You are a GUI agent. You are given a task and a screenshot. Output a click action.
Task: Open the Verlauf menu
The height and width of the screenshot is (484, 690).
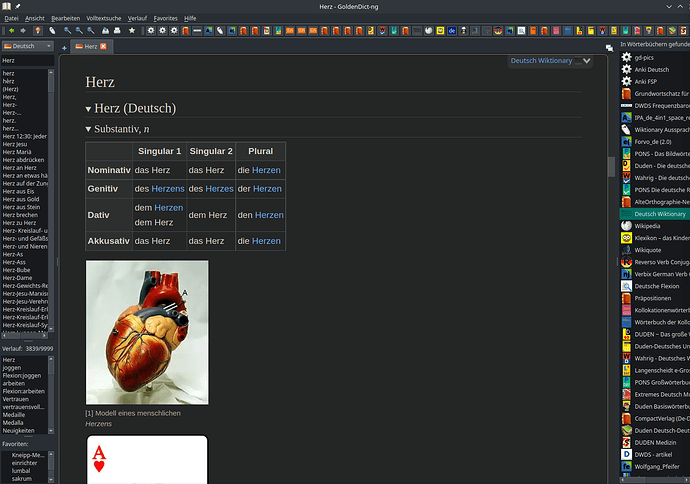[137, 18]
